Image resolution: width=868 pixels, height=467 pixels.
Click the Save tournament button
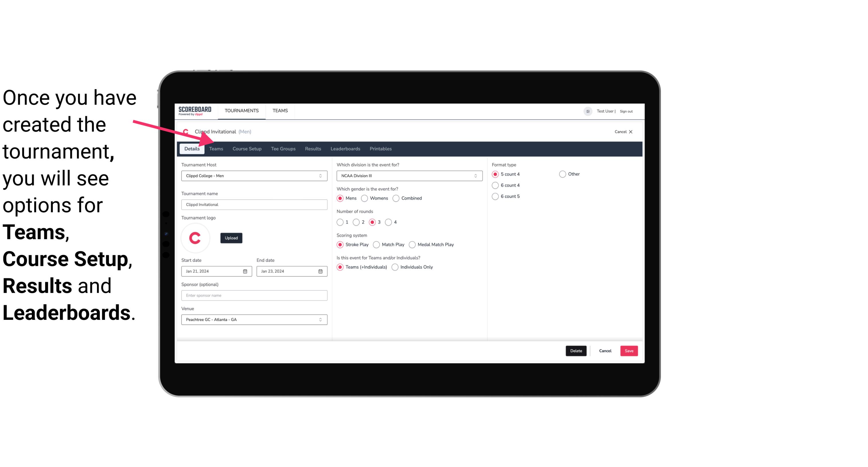pos(629,351)
